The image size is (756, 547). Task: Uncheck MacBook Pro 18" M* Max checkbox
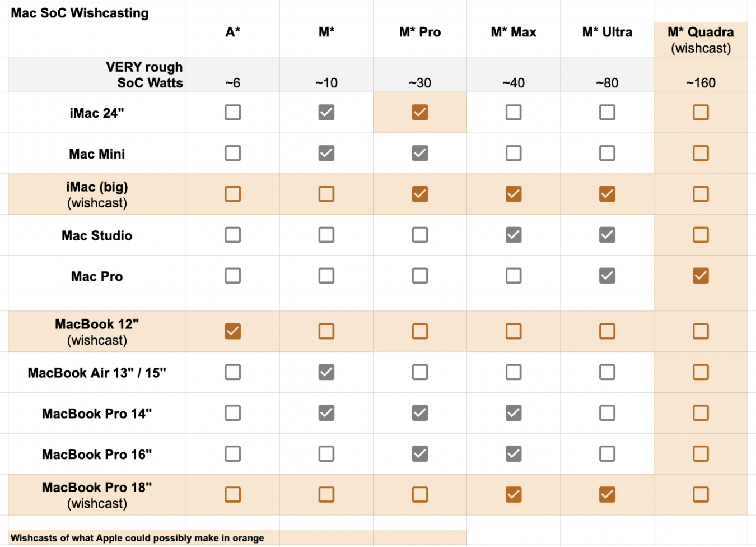(514, 495)
